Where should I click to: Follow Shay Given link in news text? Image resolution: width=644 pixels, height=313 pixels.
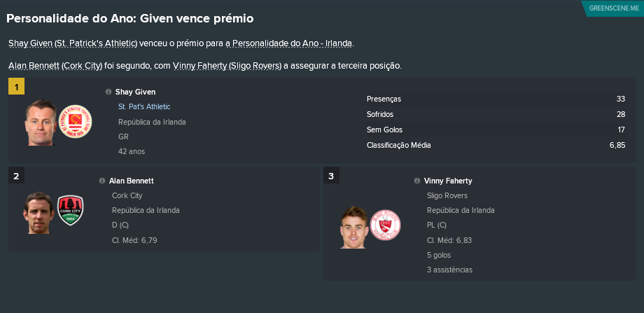30,43
